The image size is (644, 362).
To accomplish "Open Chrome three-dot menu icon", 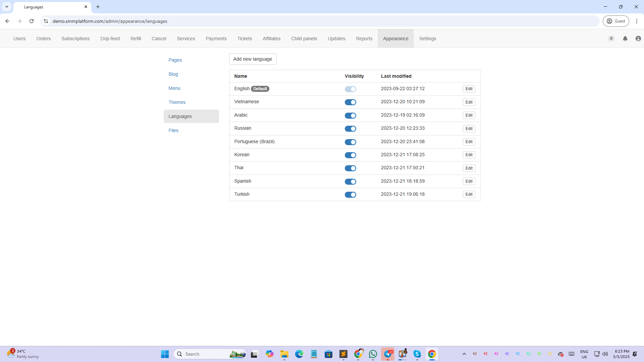I will (637, 21).
